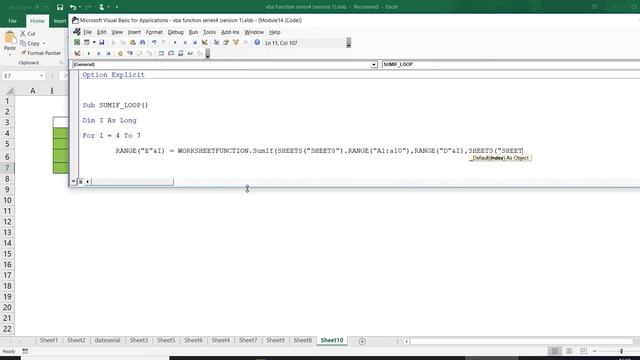Switch to dateserial sheet tab

107,340
